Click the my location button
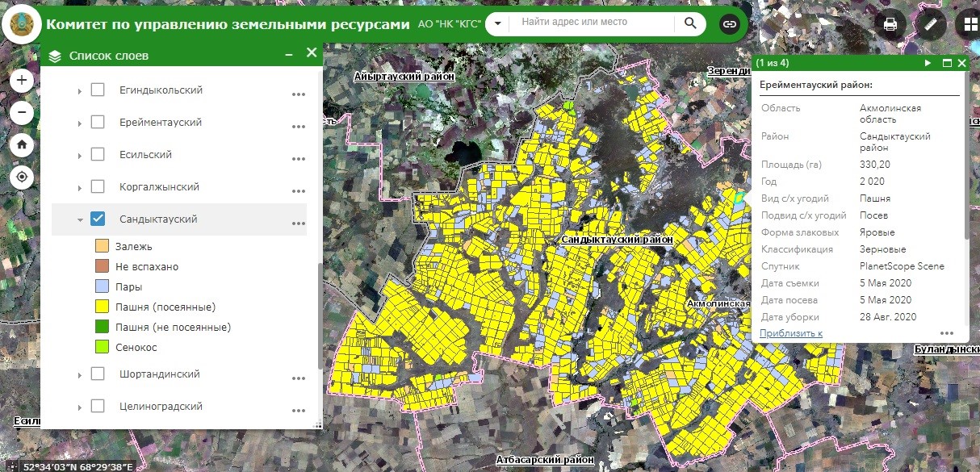Viewport: 980px width, 472px height. tap(22, 177)
